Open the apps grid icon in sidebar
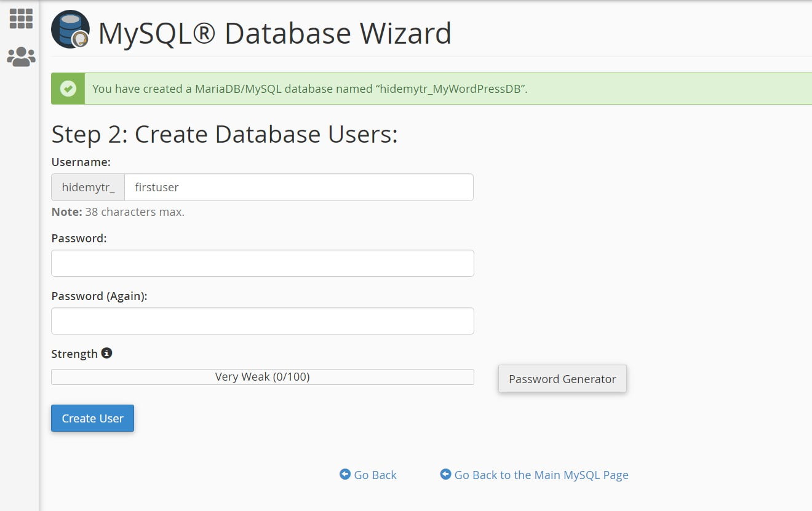The width and height of the screenshot is (812, 511). click(21, 18)
